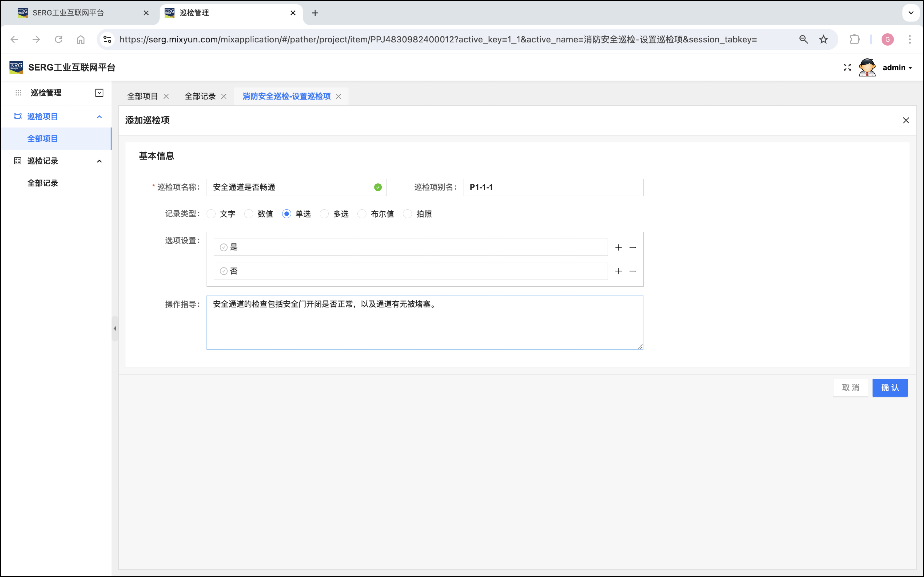This screenshot has height=577, width=924.
Task: Delete the 是 option with the minus icon
Action: pos(632,247)
